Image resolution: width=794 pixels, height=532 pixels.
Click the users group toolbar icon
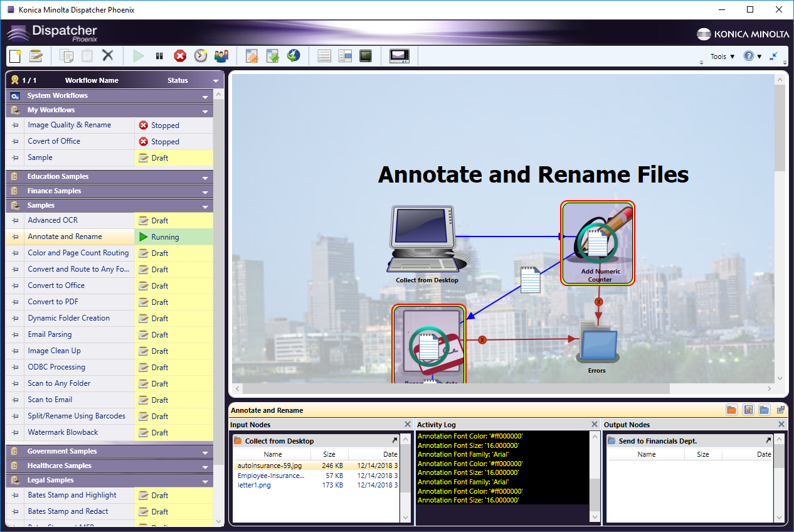[x=221, y=56]
